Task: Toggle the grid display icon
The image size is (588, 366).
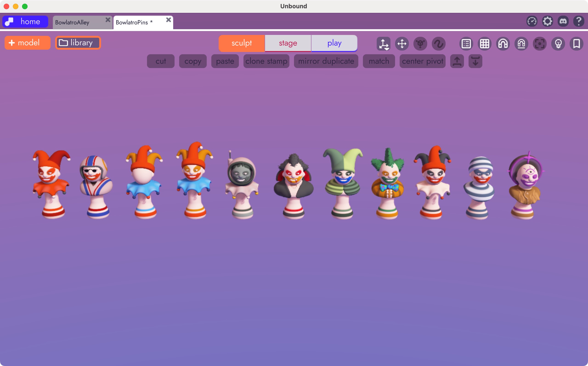Action: coord(484,44)
